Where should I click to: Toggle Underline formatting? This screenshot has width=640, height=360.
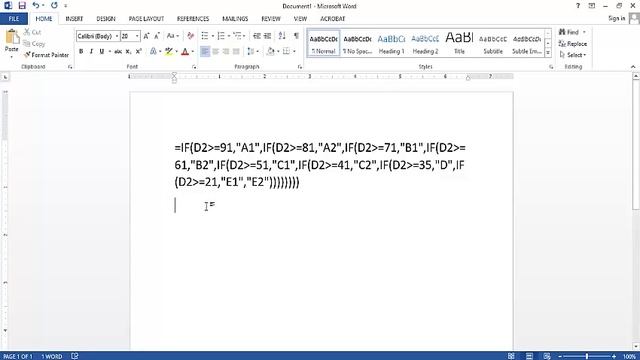[101, 51]
